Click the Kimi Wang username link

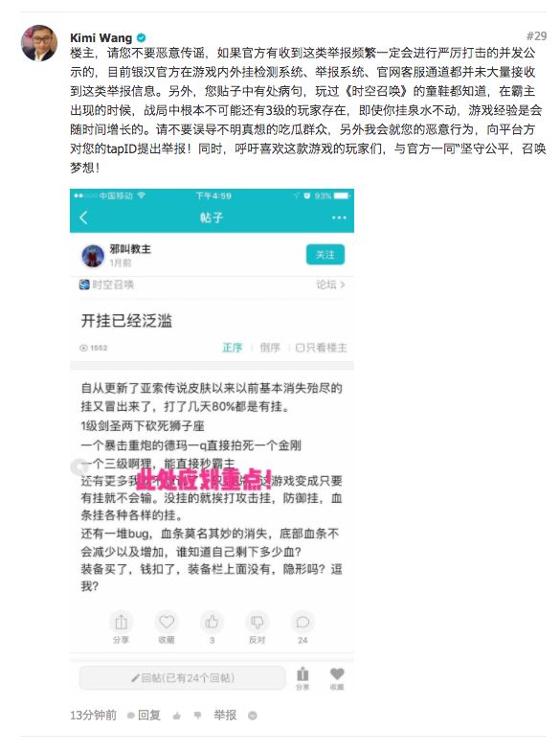101,37
